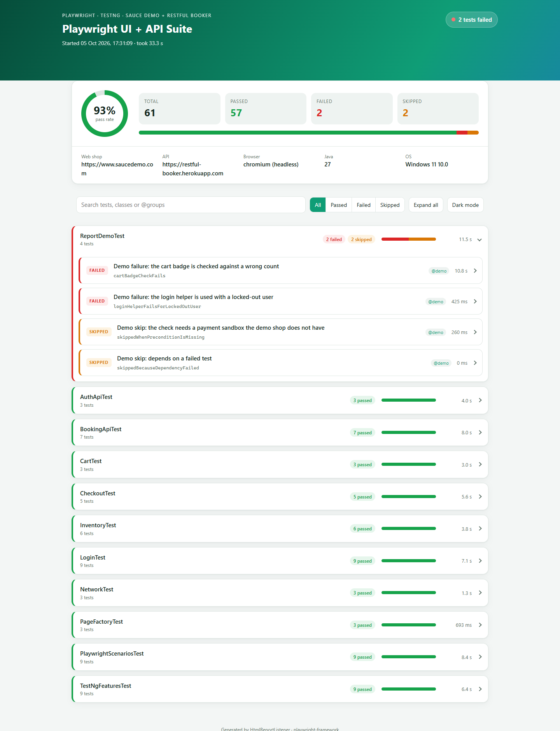Click ReportDemoTest red-orange result bar
Screen dimensions: 560x731
(408, 239)
